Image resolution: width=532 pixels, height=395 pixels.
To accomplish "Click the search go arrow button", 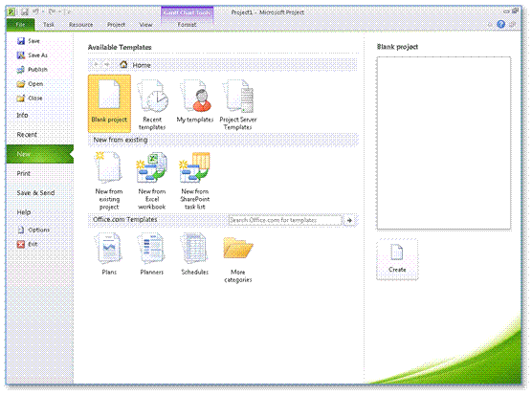I will (349, 220).
